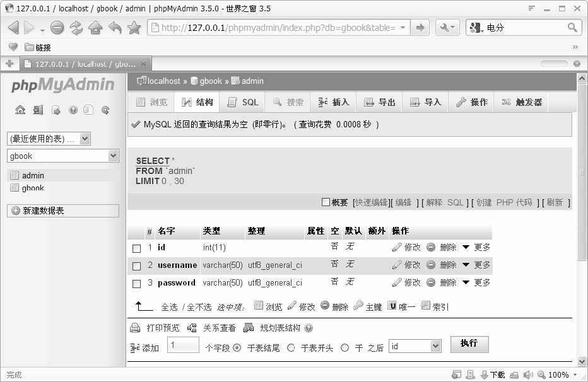588x382 pixels.
Task: Click the sidebar log out icon
Action: pyautogui.click(x=38, y=110)
